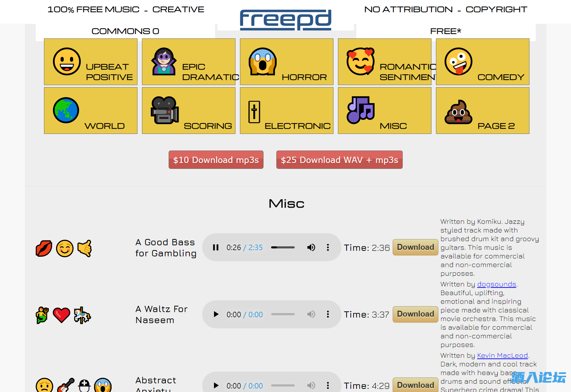Click the $25 Download WAV + mp3s button
This screenshot has height=392, width=571.
point(339,160)
